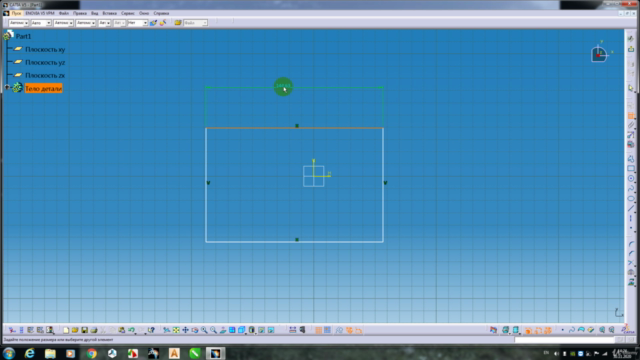This screenshot has width=640, height=360.
Task: Select the Normal View icon
Action: 223,330
